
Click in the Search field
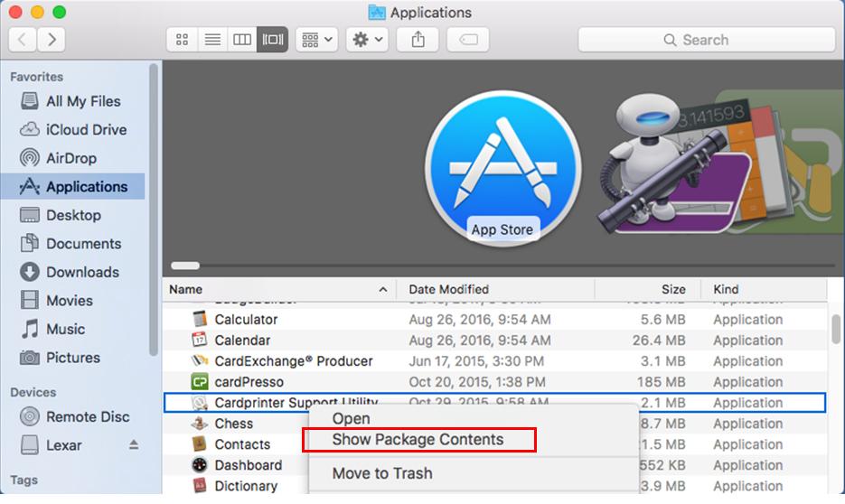(706, 40)
